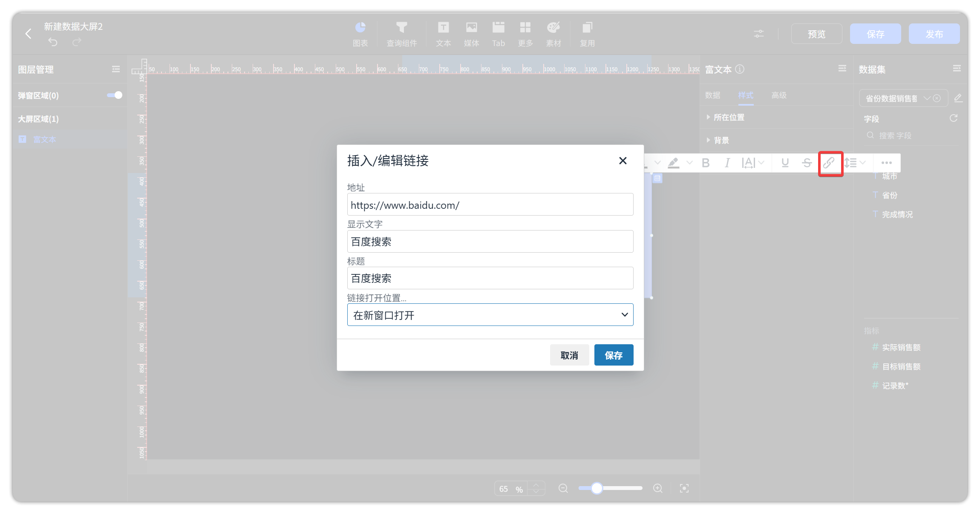Select the 完成情况 field

(x=897, y=214)
